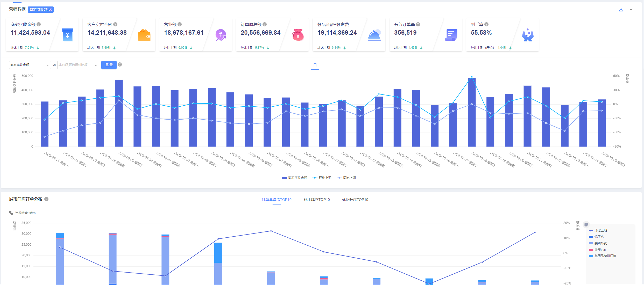Click the down arrow beside -1.04% 环比
This screenshot has height=285, width=644.
(x=511, y=48)
